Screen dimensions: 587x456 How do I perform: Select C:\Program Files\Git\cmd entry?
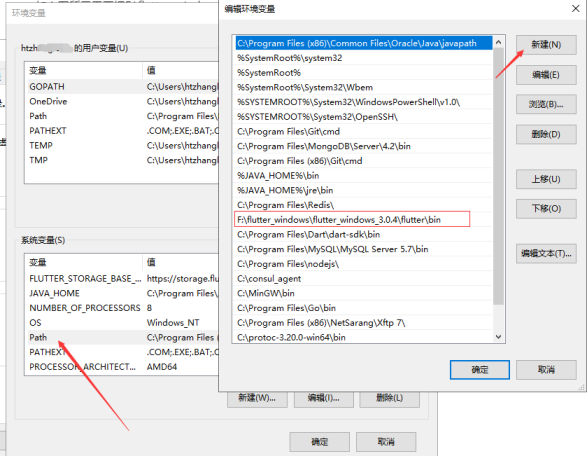pyautogui.click(x=364, y=132)
